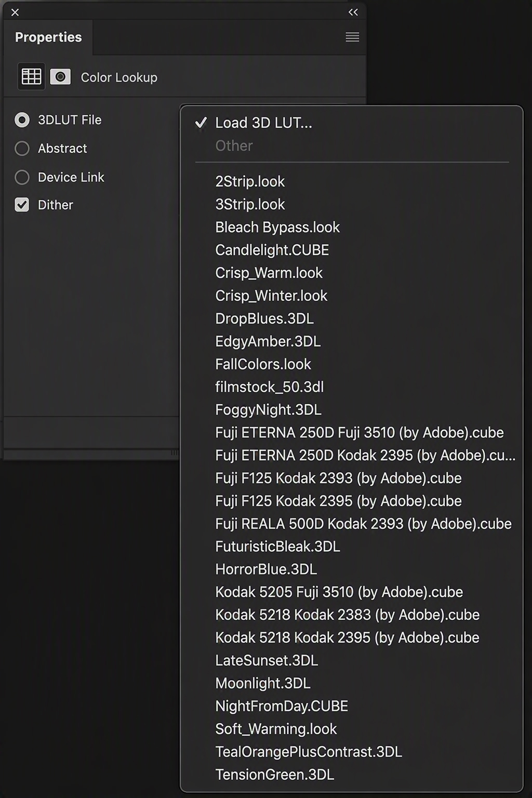
Task: Toggle the Dither checkbox
Action: tap(22, 205)
